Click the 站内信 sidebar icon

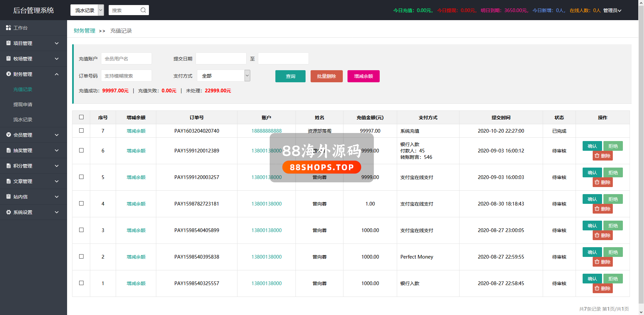(x=8, y=196)
